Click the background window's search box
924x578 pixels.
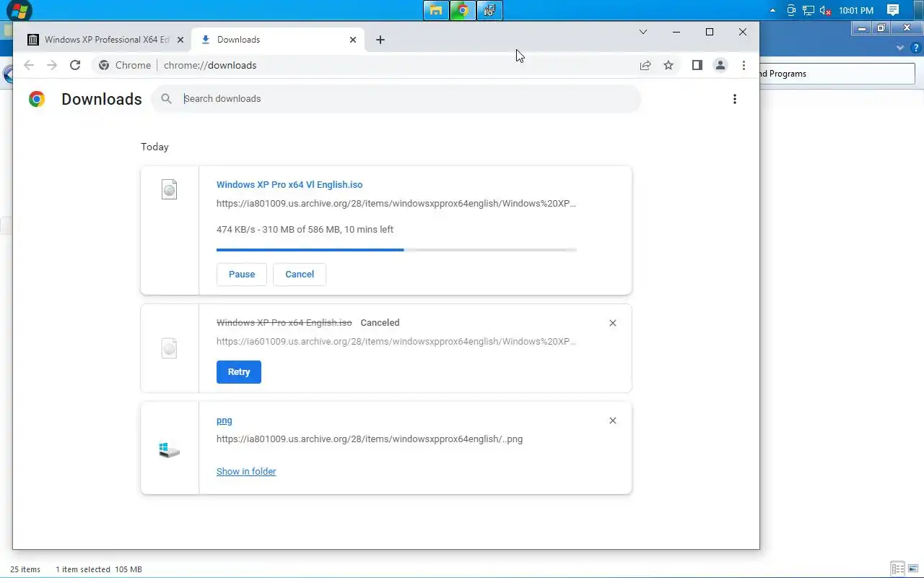[x=837, y=74]
